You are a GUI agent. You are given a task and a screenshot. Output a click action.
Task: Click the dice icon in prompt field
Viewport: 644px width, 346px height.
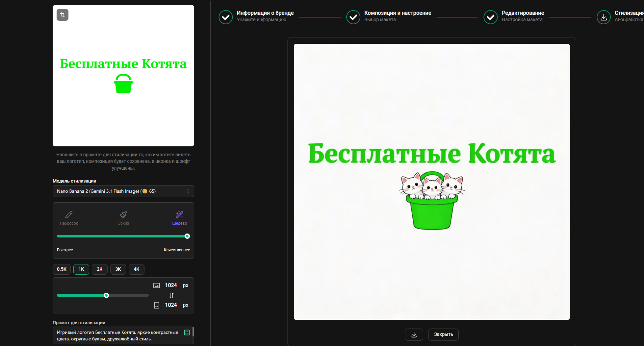click(x=187, y=333)
